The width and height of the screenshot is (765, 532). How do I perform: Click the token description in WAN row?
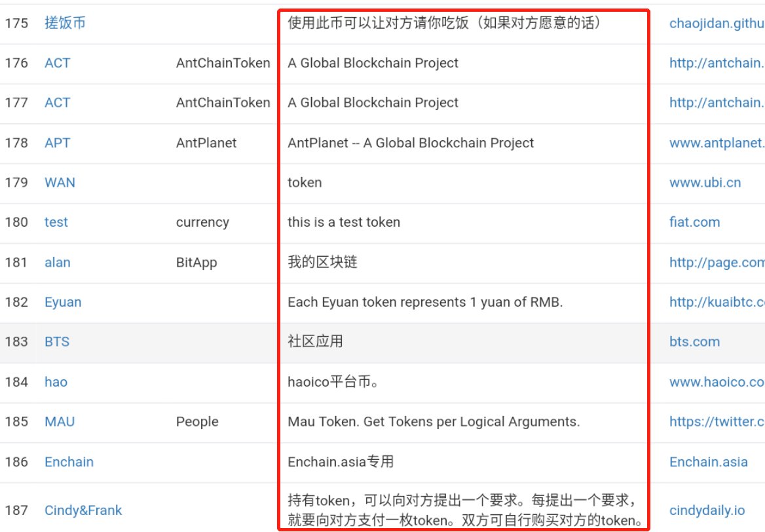point(305,183)
